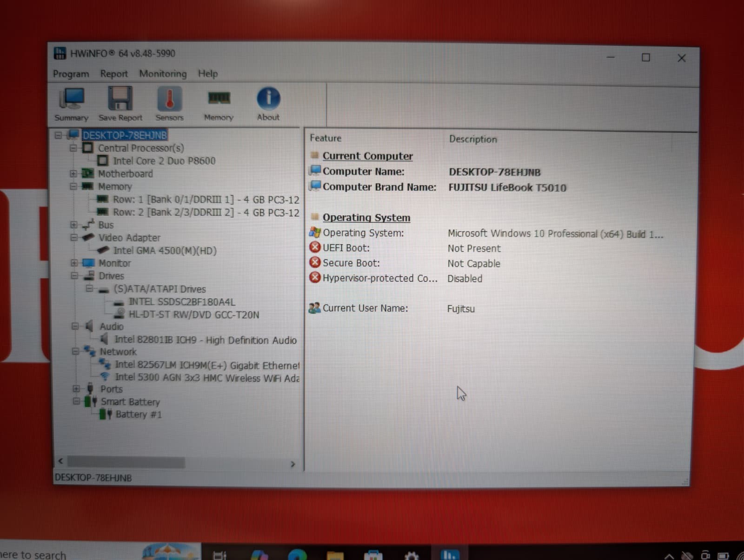
Task: Open Settings gear on the taskbar
Action: point(411,556)
